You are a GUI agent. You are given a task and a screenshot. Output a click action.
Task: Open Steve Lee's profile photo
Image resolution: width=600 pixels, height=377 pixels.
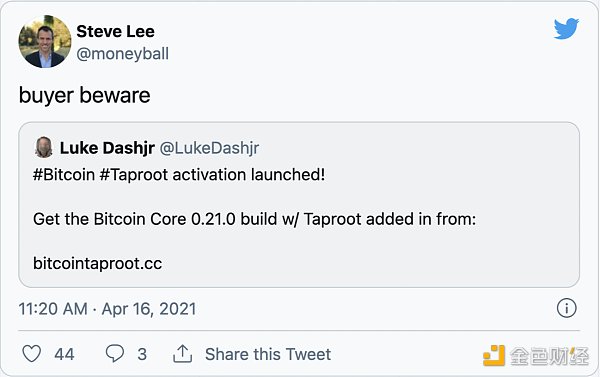45,42
